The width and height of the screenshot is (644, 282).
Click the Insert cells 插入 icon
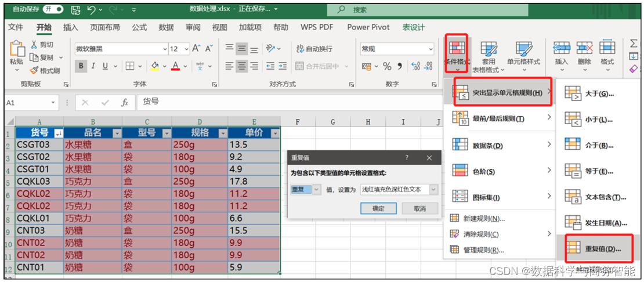(x=562, y=48)
